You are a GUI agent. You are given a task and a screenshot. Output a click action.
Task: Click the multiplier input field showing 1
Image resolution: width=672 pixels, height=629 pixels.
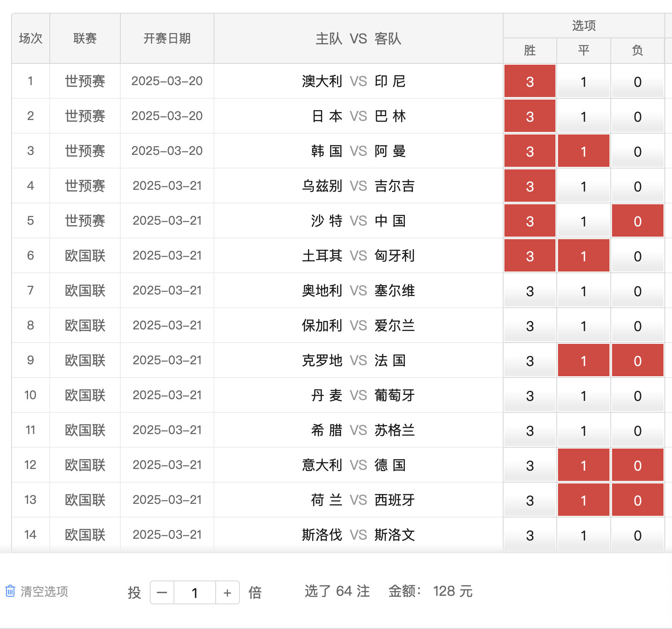point(195,592)
